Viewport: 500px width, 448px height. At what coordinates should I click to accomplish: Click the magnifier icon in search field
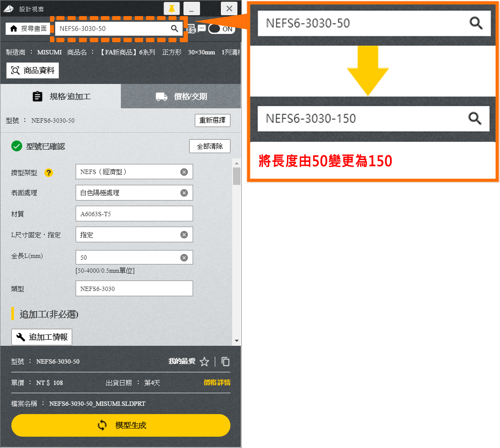tap(175, 28)
